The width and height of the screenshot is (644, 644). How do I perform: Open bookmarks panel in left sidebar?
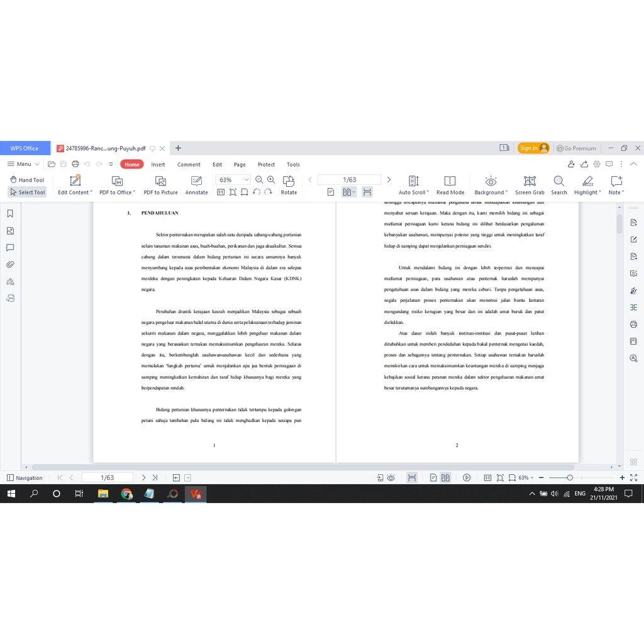point(11,214)
